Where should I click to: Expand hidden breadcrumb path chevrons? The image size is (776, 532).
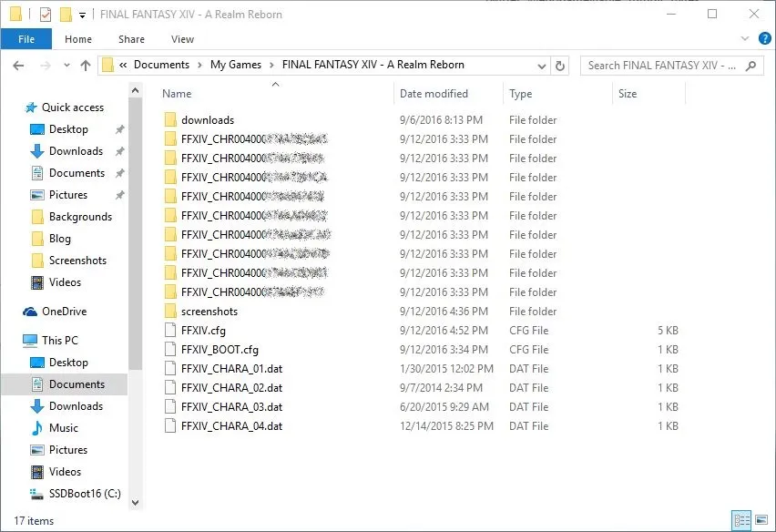(123, 65)
